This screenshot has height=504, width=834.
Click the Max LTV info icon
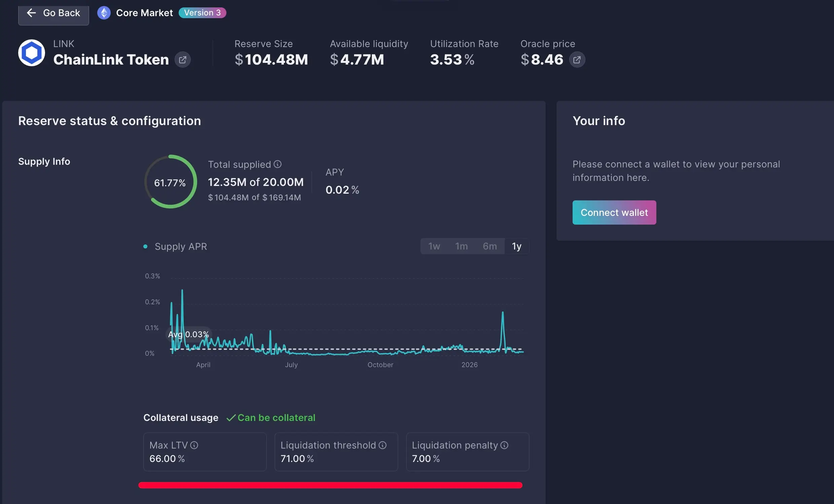pyautogui.click(x=194, y=445)
